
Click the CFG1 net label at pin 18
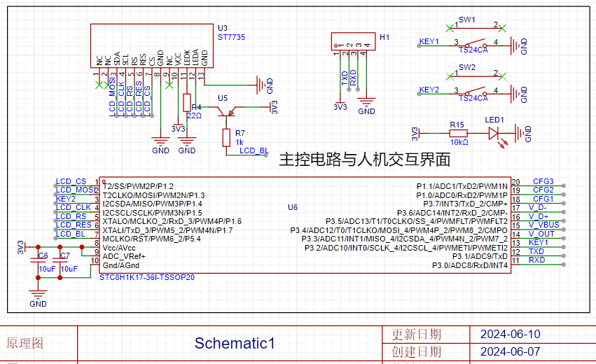tap(543, 199)
